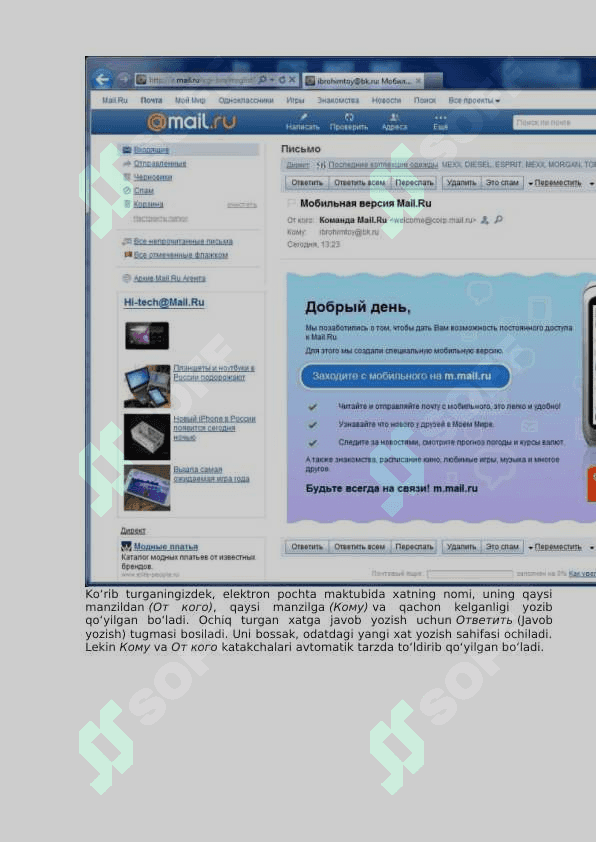Click the mail search input field
Viewport: 596px width, 842px height.
pos(554,122)
